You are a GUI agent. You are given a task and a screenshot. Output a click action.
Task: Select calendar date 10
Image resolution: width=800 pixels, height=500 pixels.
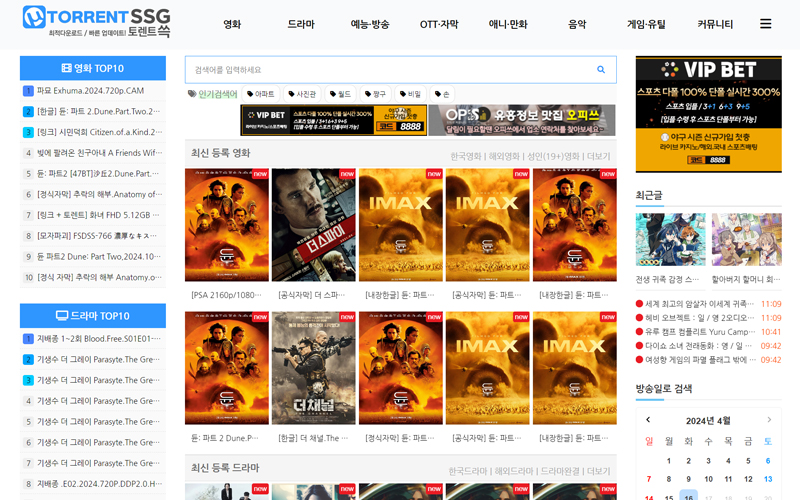tap(708, 479)
